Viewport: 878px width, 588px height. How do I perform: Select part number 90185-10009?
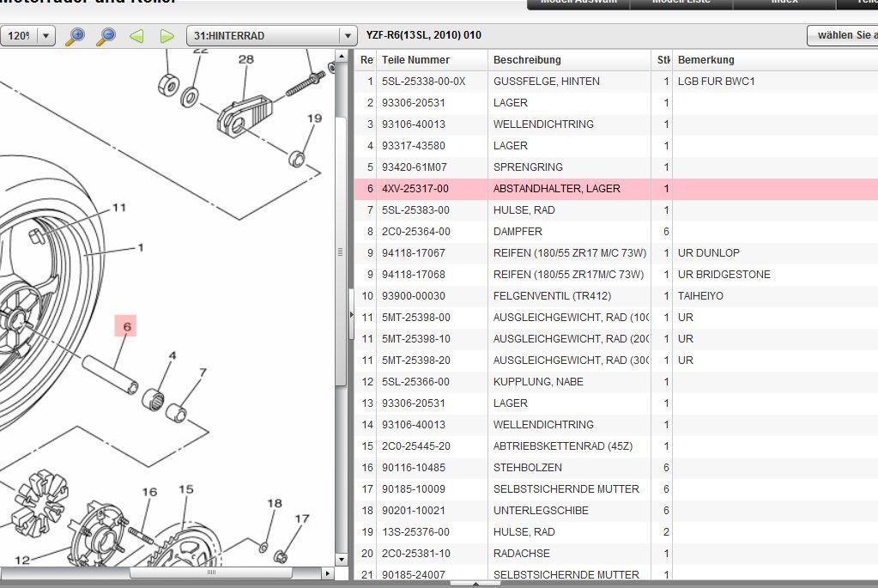click(414, 489)
